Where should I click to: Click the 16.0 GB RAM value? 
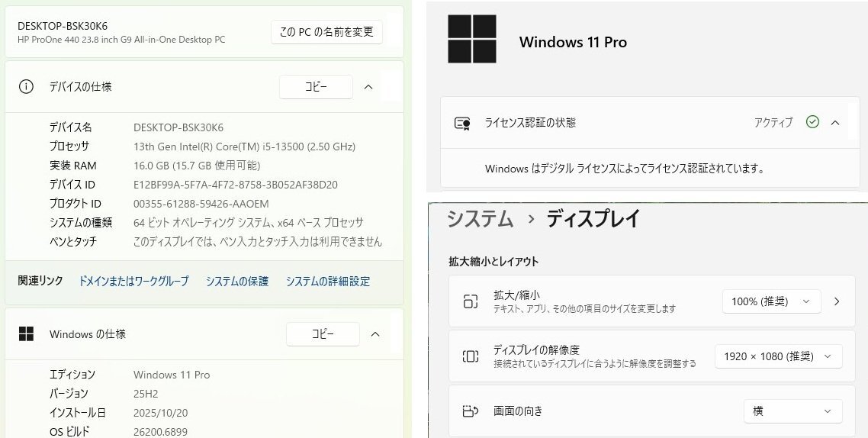tap(197, 166)
